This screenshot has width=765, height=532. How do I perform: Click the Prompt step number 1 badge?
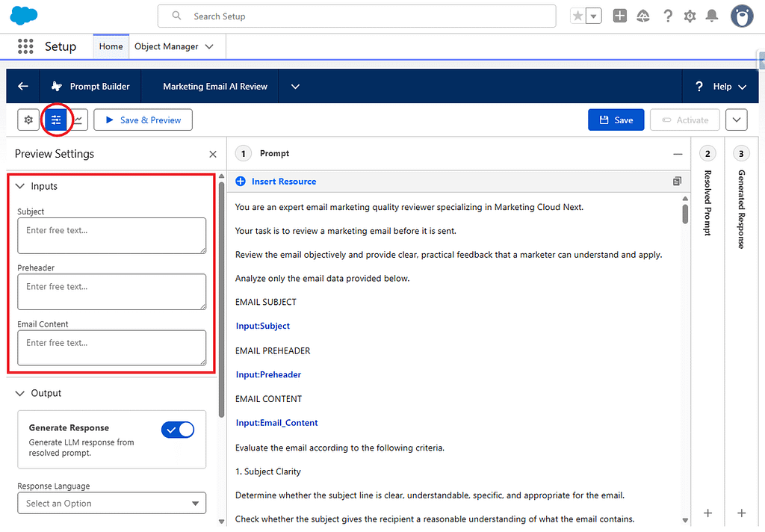click(x=244, y=154)
